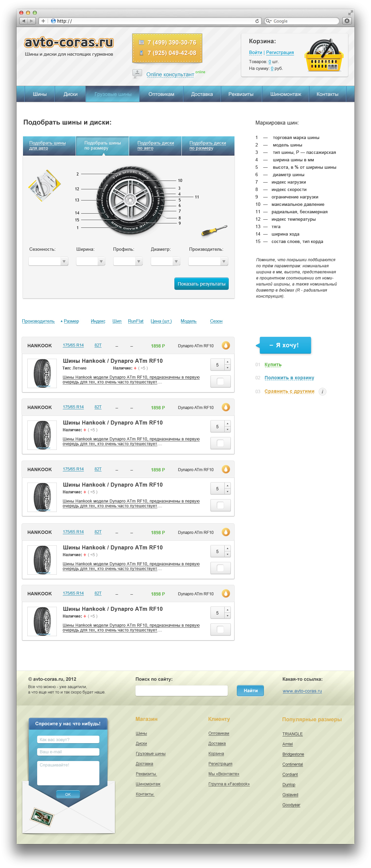The image size is (371, 868).
Task: Tick the checkbox for last Hankook tire
Action: tap(220, 629)
